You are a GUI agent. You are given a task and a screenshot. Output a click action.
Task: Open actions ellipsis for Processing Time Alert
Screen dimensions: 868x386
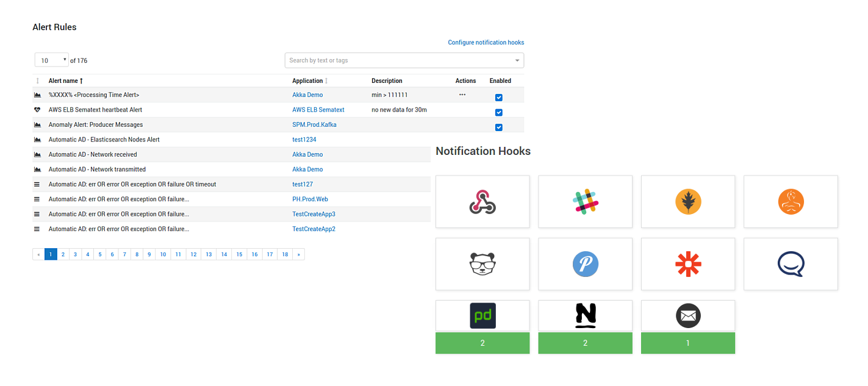[x=462, y=95]
